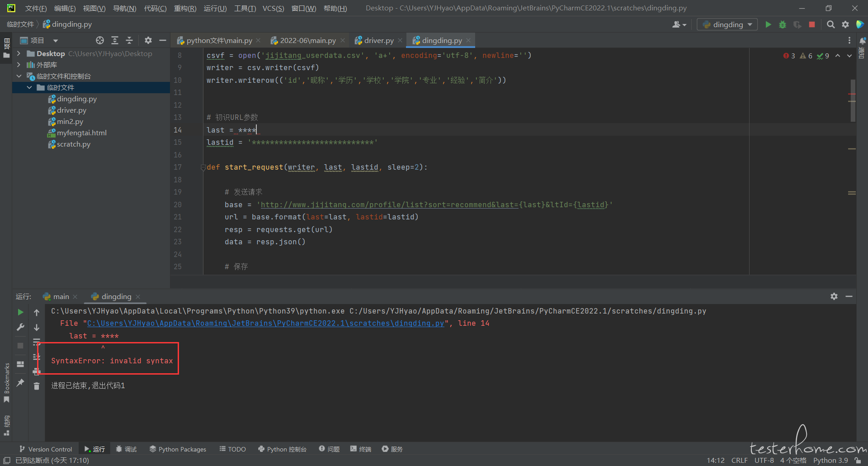Screen dimensions: 868x466
Task: Select min2.py in project tree
Action: (70, 121)
